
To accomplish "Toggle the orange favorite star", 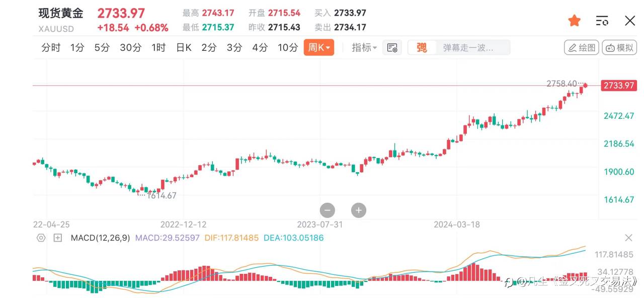I will click(574, 21).
